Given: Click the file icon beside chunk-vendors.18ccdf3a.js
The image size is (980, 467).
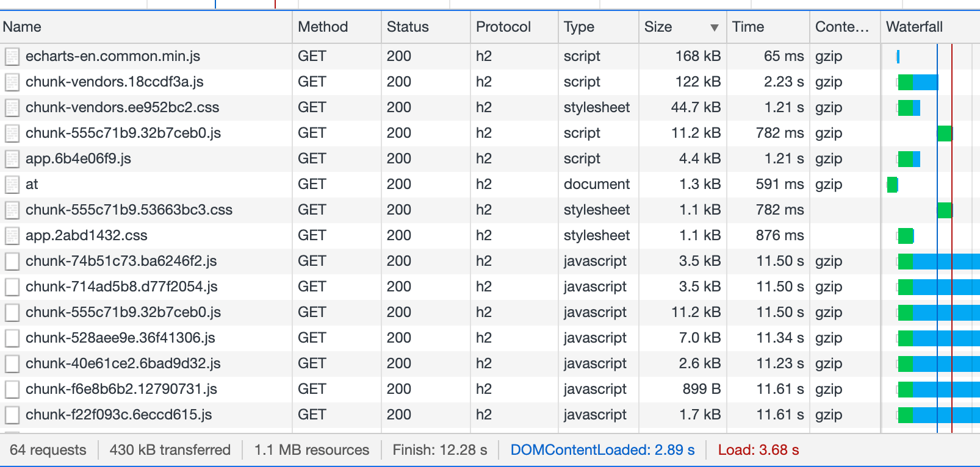Looking at the screenshot, I should coord(12,82).
